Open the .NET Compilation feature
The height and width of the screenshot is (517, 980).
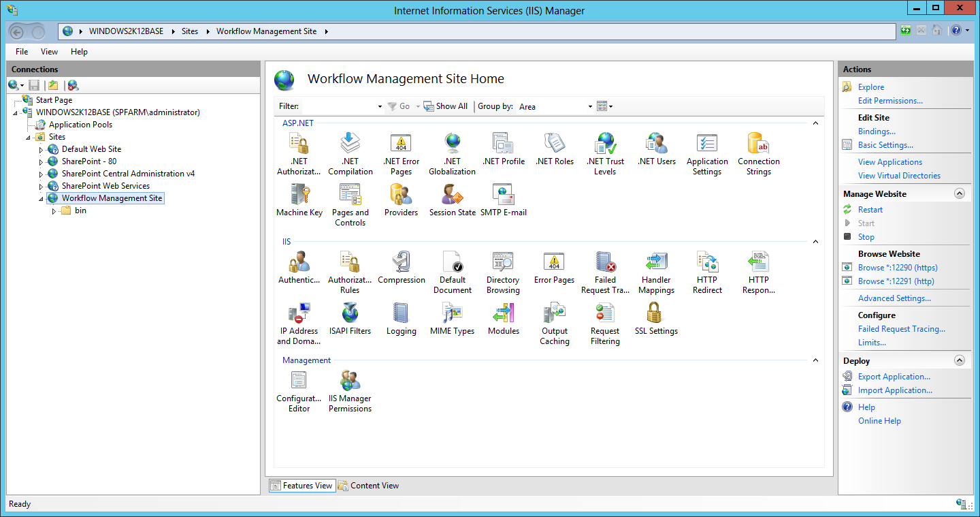(x=350, y=146)
